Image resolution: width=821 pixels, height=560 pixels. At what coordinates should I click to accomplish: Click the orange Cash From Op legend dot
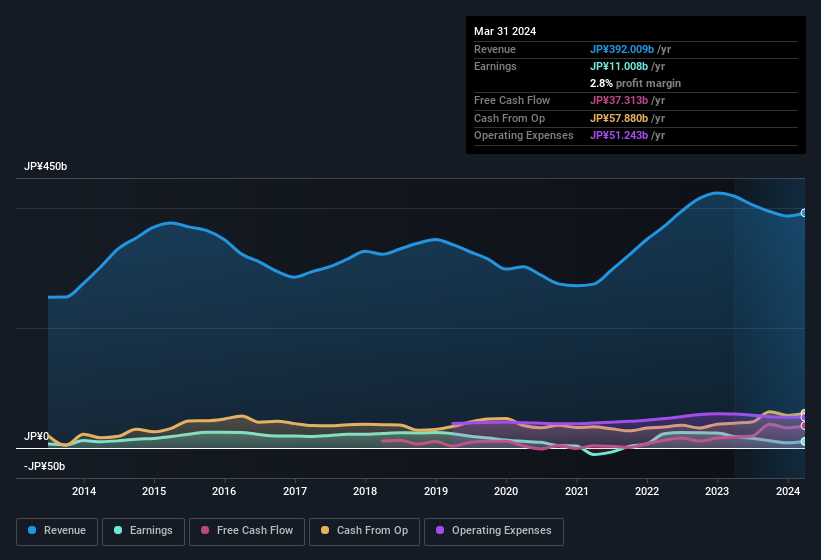[325, 531]
